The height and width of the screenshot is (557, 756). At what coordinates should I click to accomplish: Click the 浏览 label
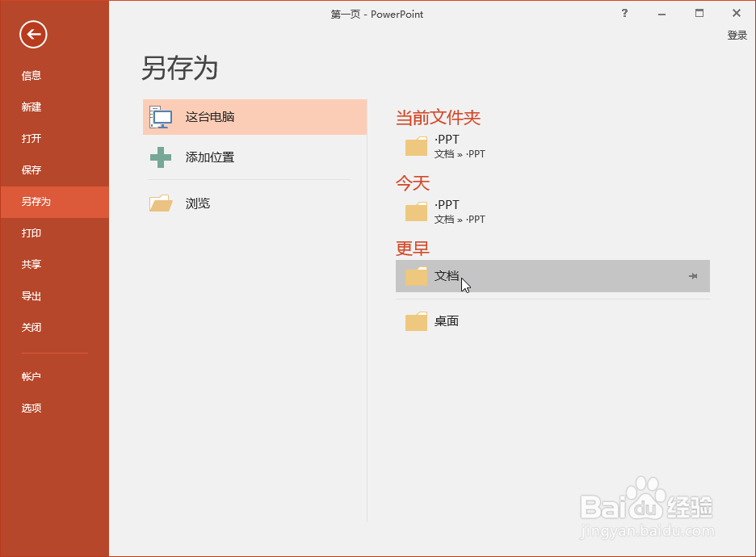pyautogui.click(x=198, y=203)
